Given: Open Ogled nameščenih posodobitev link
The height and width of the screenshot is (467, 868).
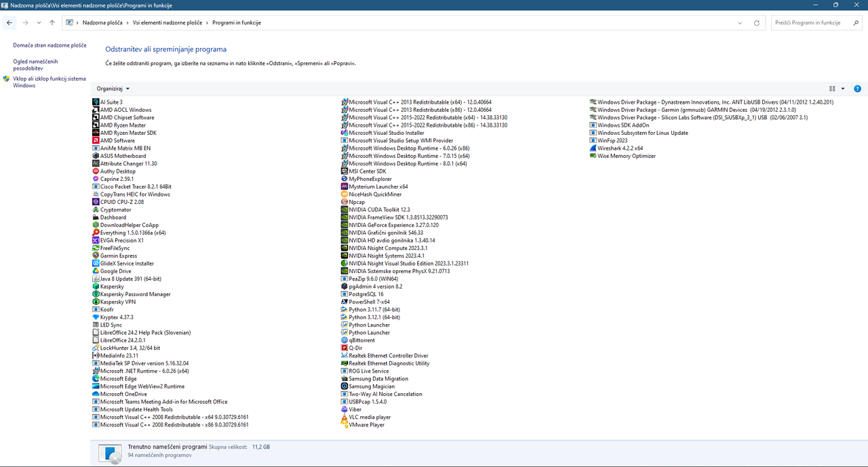Looking at the screenshot, I should (35, 65).
